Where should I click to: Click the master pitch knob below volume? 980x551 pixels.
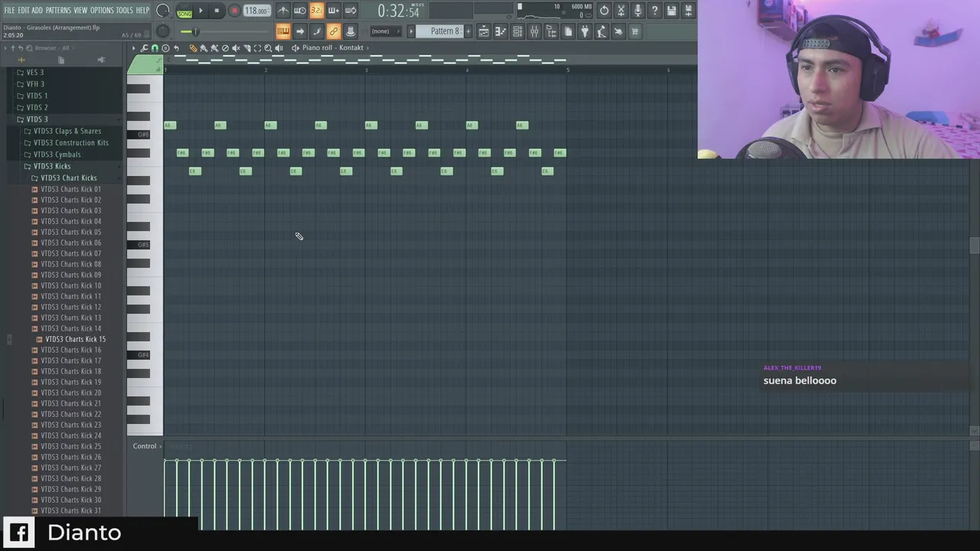163,31
